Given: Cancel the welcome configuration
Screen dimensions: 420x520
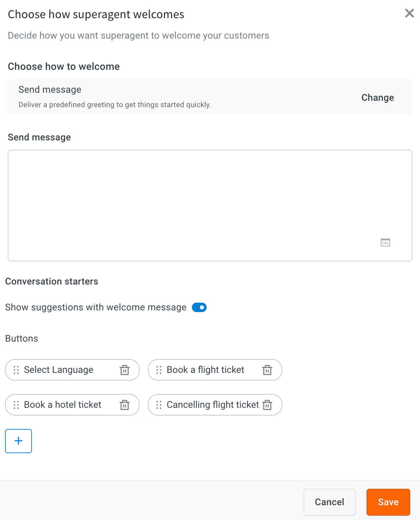Looking at the screenshot, I should pos(330,502).
